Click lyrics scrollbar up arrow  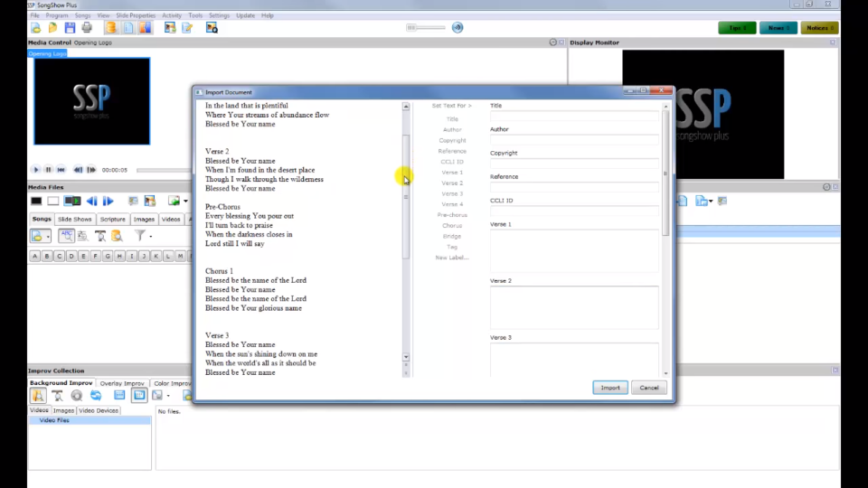(406, 107)
